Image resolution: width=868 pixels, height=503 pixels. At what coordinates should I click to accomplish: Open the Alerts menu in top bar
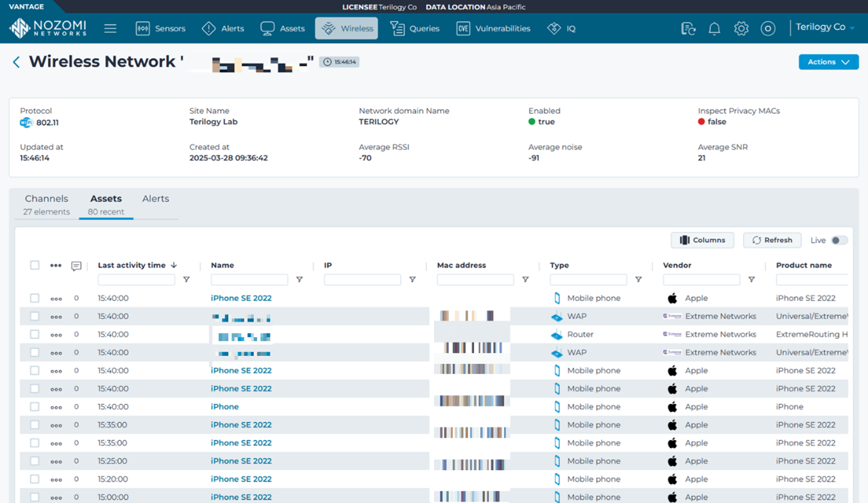click(223, 28)
